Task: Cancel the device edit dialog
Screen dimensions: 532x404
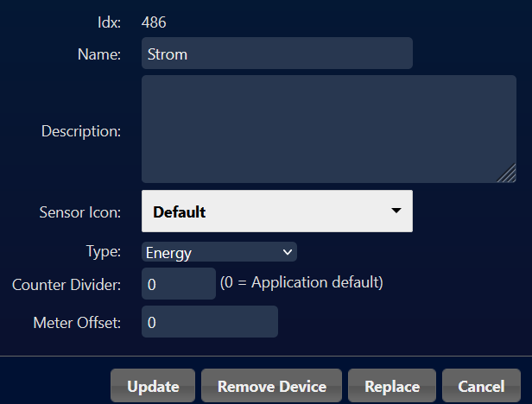Action: point(481,386)
